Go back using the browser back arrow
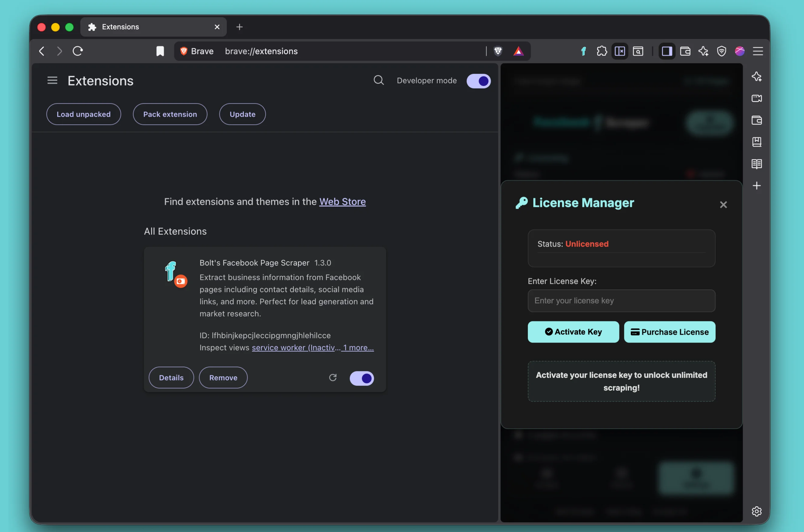The image size is (804, 532). pyautogui.click(x=42, y=51)
